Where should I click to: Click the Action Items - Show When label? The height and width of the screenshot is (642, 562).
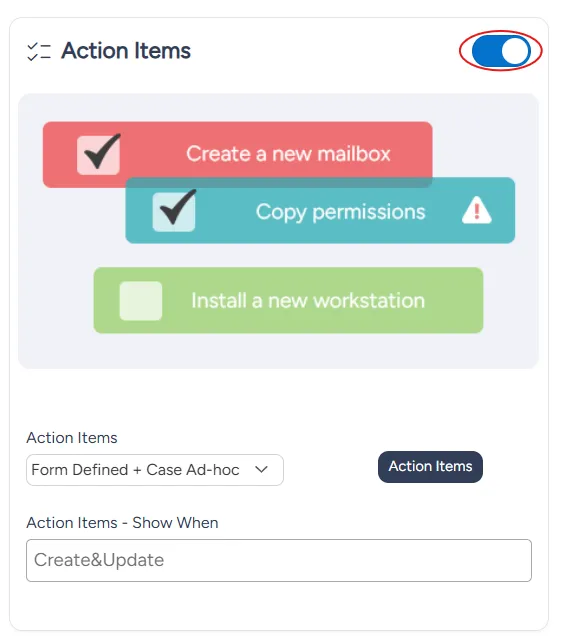(122, 522)
